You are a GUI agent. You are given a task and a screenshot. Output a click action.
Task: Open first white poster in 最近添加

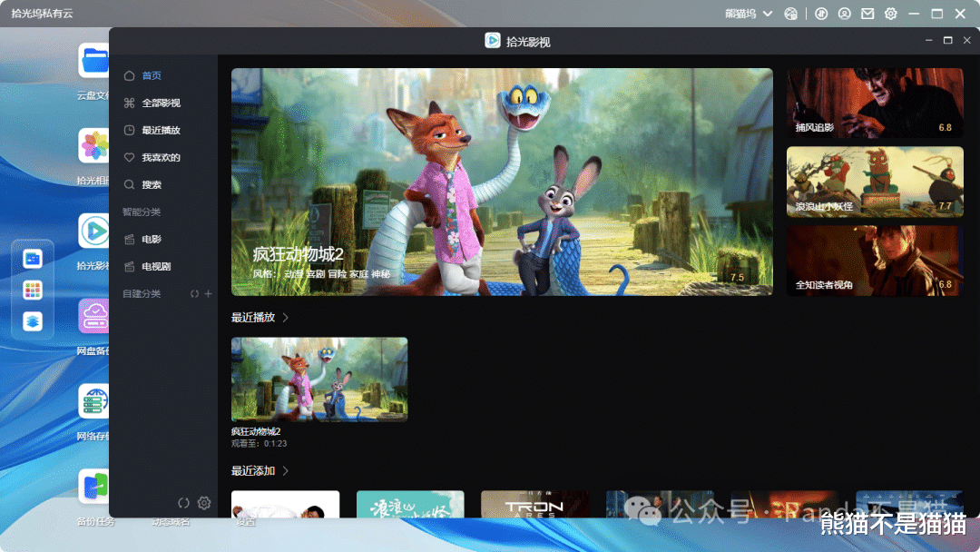coord(286,505)
